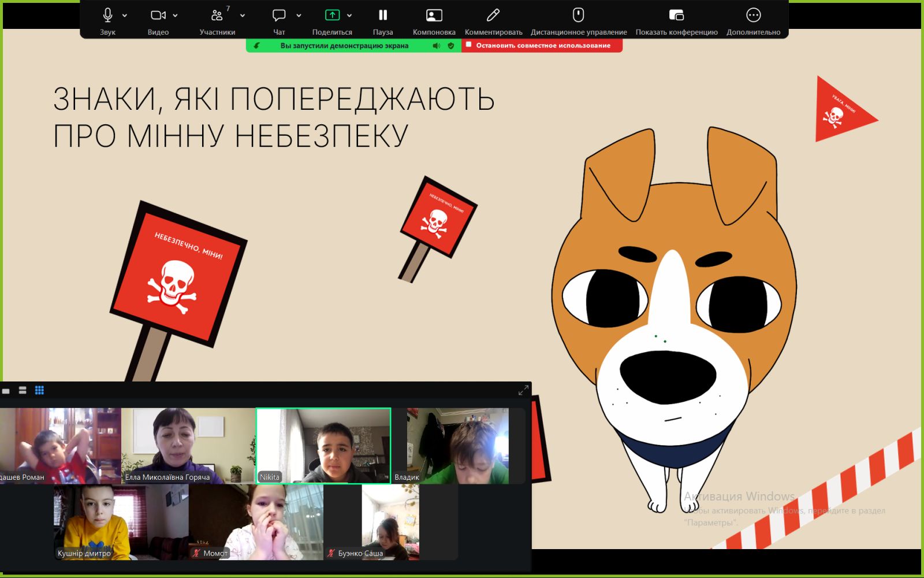Select the Nikita video thumbnail
924x578 pixels.
(x=323, y=446)
